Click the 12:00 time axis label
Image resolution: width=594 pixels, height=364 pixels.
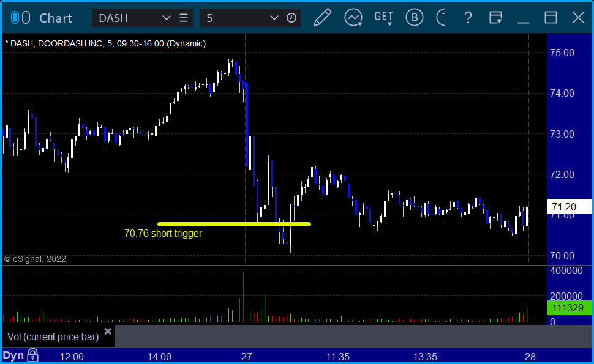[72, 357]
